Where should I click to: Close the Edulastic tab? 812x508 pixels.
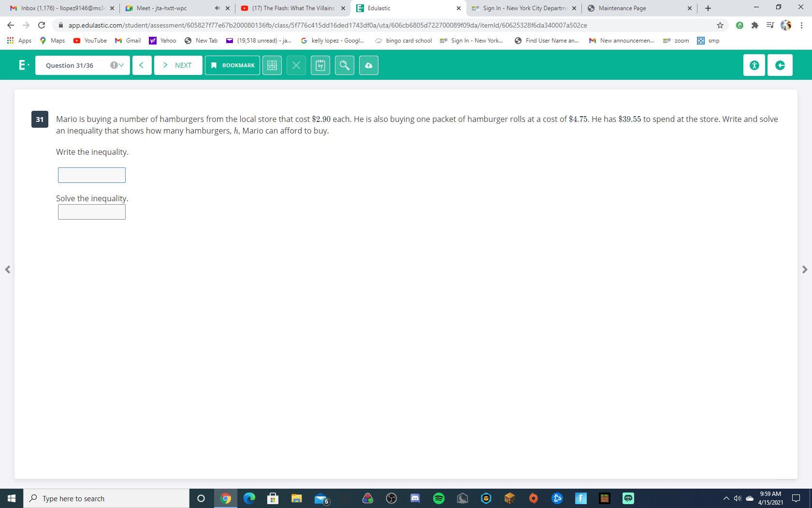coord(459,8)
